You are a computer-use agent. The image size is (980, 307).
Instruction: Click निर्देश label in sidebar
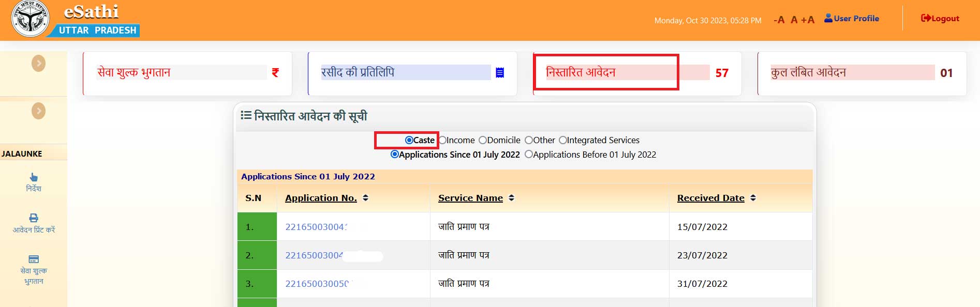tap(34, 189)
